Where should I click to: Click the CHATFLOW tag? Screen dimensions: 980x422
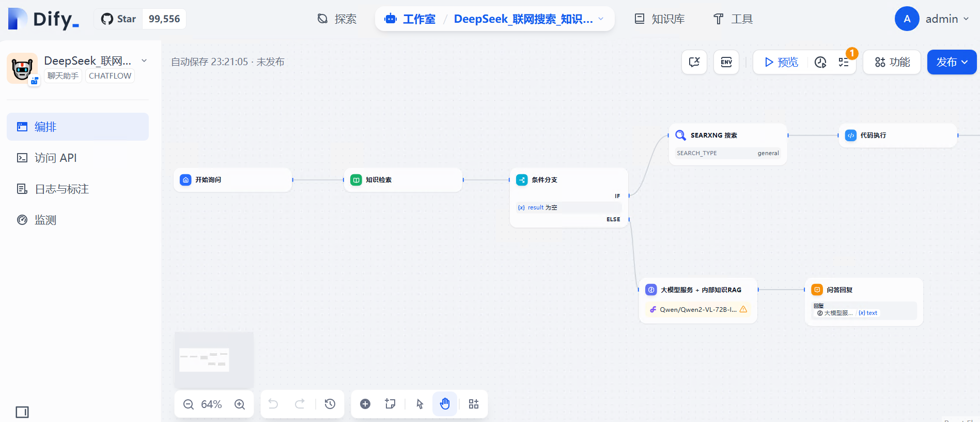(110, 76)
